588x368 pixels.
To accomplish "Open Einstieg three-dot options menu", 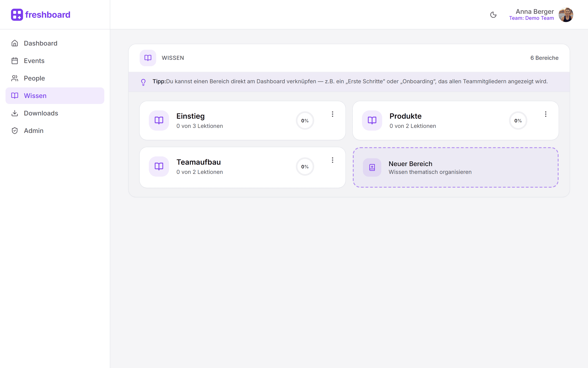I will 333,114.
